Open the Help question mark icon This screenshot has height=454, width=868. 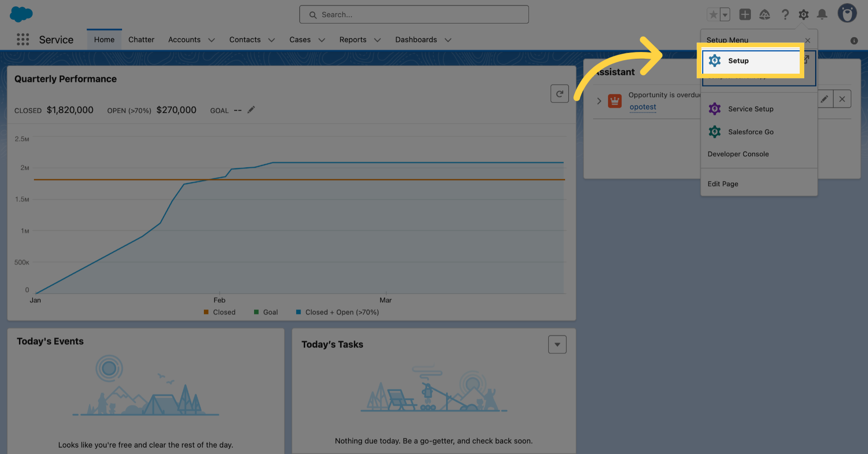[785, 14]
